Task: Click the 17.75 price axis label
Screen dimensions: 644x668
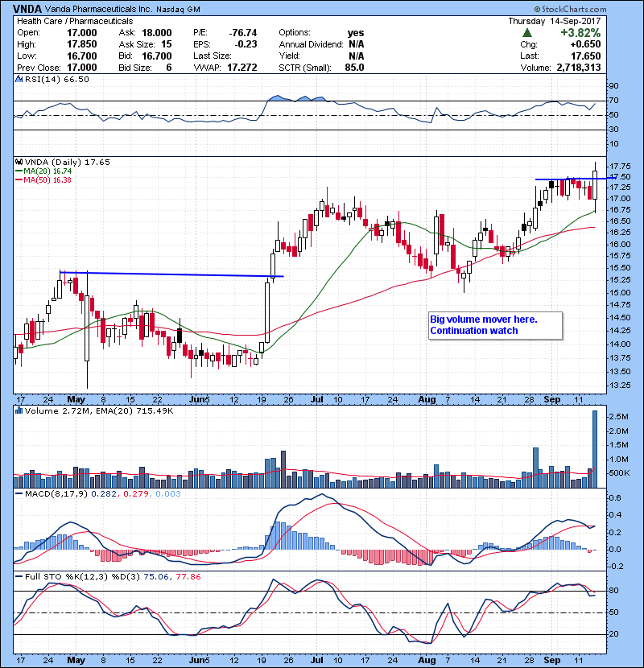Action: point(620,167)
